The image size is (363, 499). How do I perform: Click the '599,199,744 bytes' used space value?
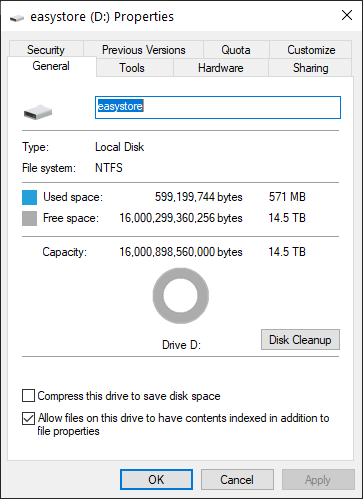pyautogui.click(x=199, y=197)
